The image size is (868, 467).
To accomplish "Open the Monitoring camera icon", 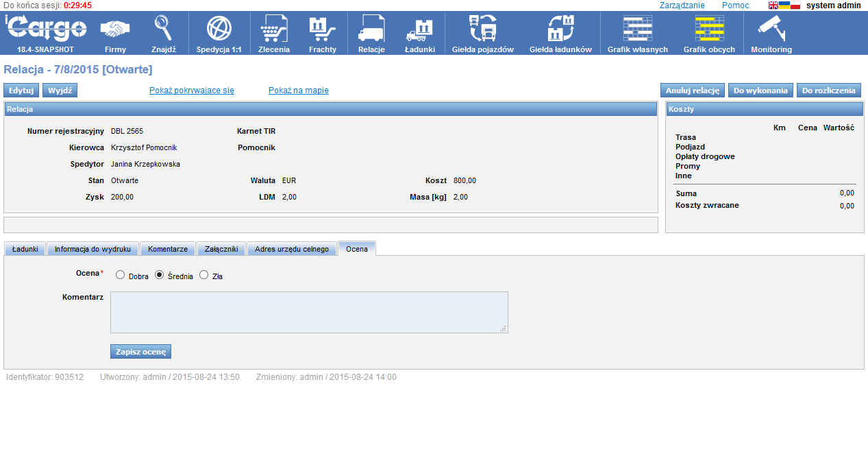I will click(771, 29).
